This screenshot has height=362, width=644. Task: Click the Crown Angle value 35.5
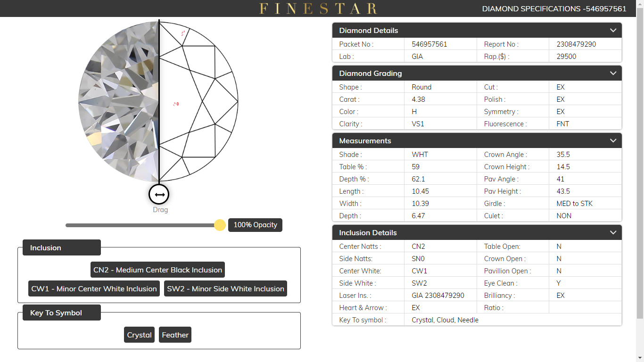click(x=563, y=154)
